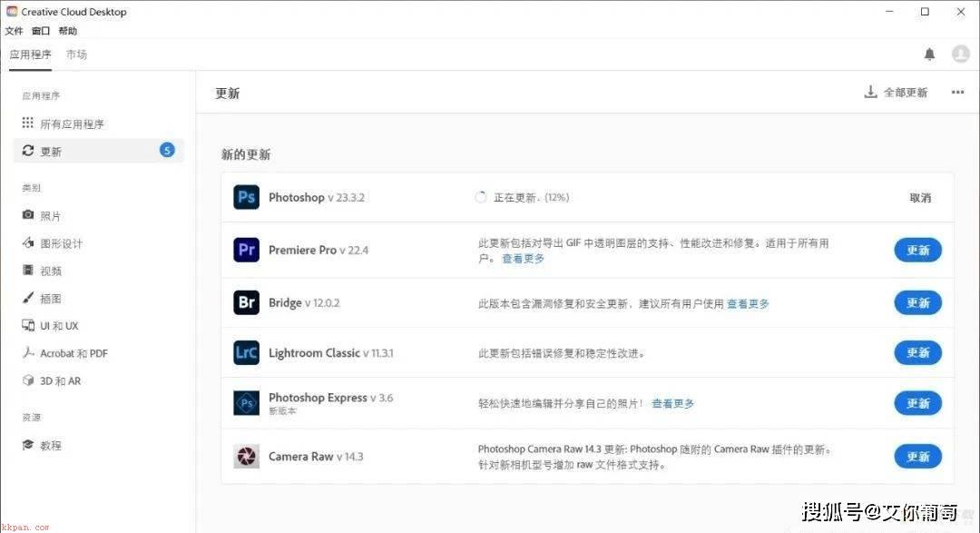This screenshot has width=980, height=533.
Task: Update Lightroom Classic
Action: pyautogui.click(x=917, y=353)
